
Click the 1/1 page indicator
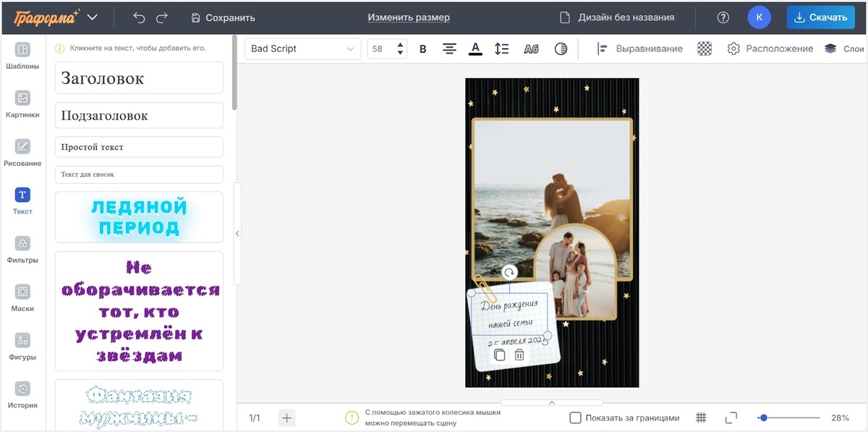(x=255, y=418)
